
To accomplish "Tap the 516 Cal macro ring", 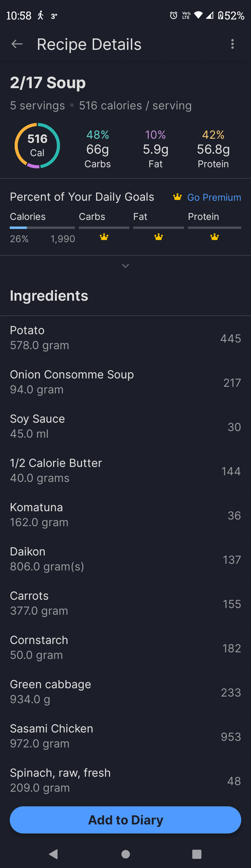I will 37,145.
